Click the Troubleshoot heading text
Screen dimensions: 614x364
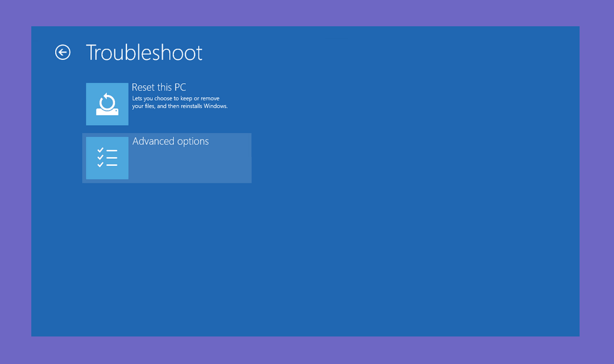pos(144,53)
